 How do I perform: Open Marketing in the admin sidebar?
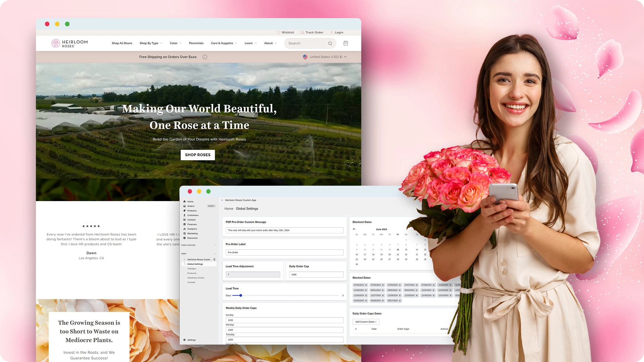click(191, 233)
